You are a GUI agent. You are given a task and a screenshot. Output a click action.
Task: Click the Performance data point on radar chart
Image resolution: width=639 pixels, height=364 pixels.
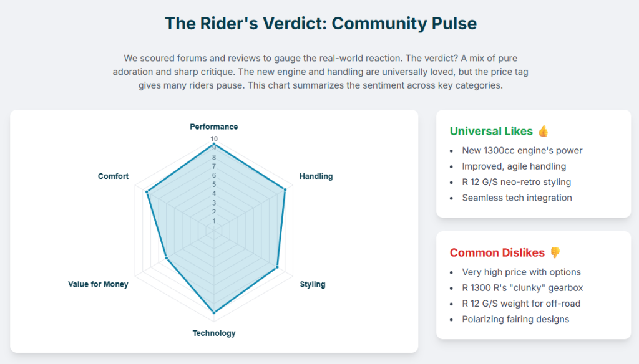pyautogui.click(x=214, y=145)
